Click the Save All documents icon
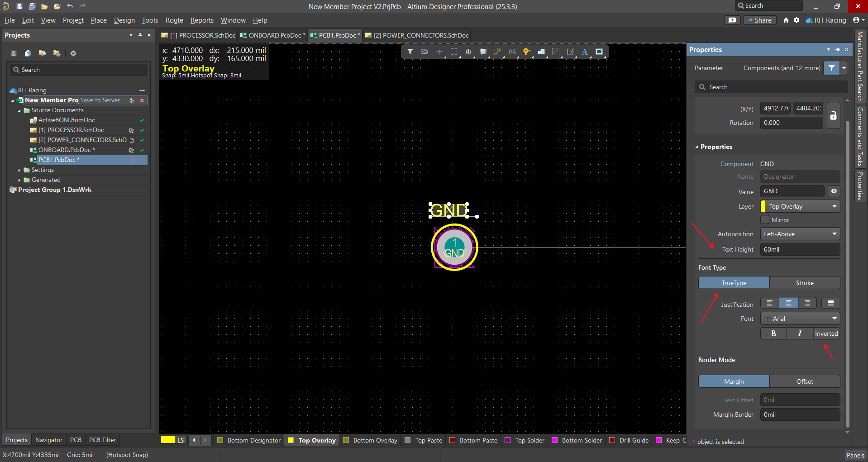Screen dimensions: 868x462 [32, 6]
